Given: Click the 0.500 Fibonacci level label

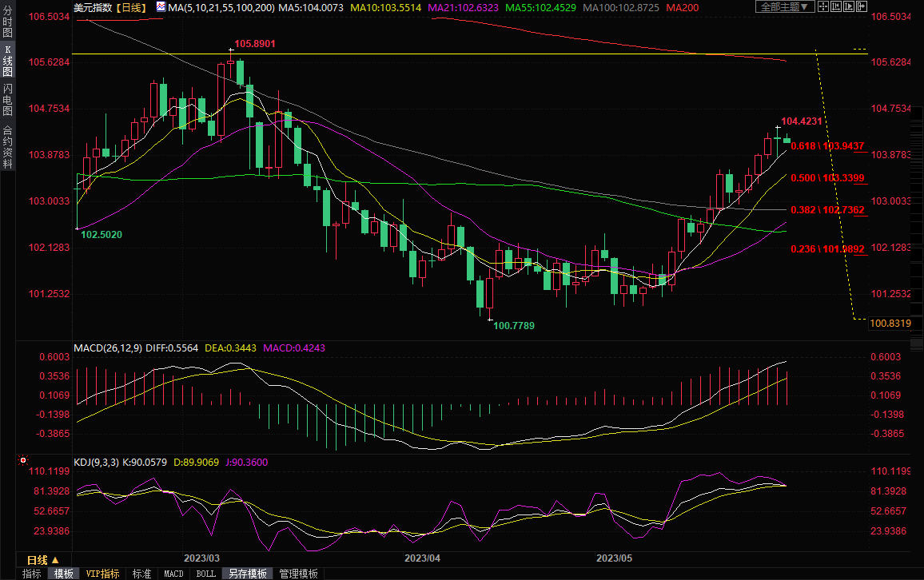Looking at the screenshot, I should pos(827,178).
